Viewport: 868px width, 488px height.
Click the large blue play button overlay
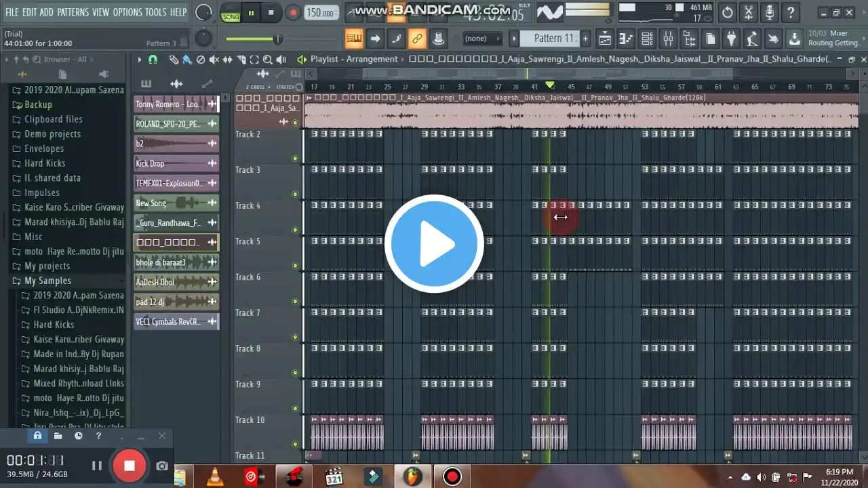tap(434, 244)
